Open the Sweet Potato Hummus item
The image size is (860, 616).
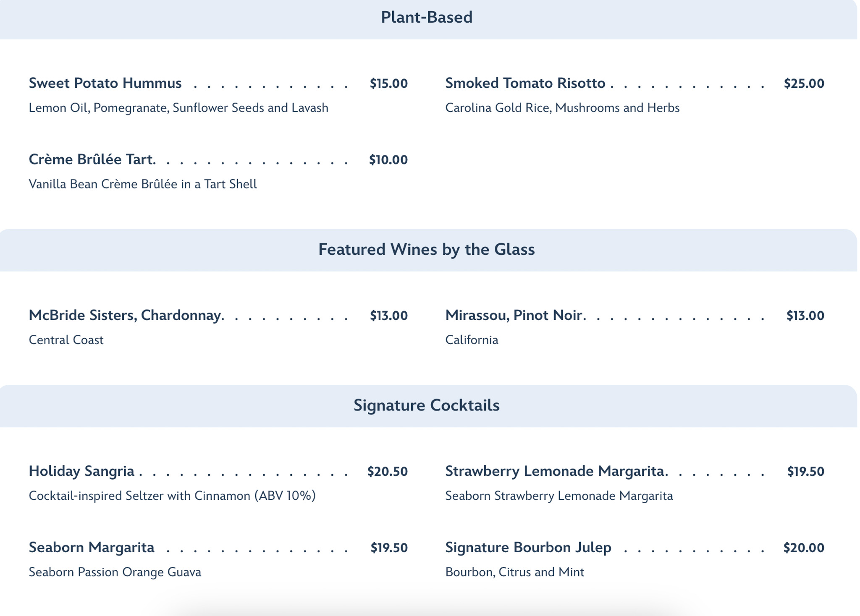tap(105, 83)
